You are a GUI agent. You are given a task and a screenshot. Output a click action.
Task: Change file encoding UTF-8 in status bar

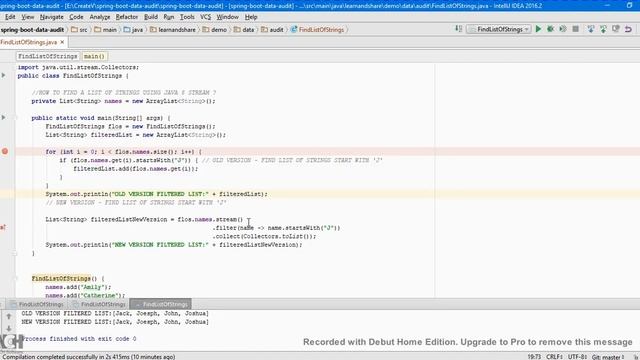(x=577, y=357)
